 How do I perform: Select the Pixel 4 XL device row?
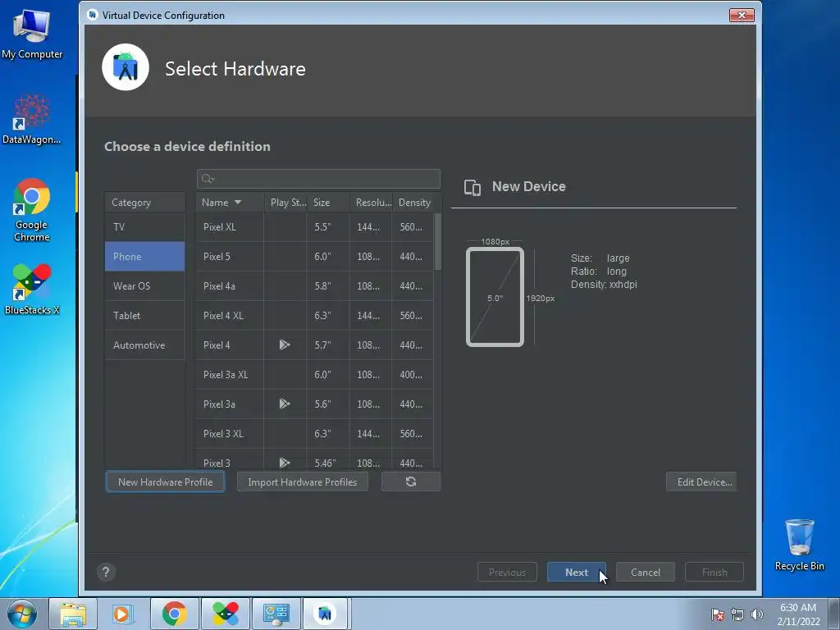click(x=314, y=315)
